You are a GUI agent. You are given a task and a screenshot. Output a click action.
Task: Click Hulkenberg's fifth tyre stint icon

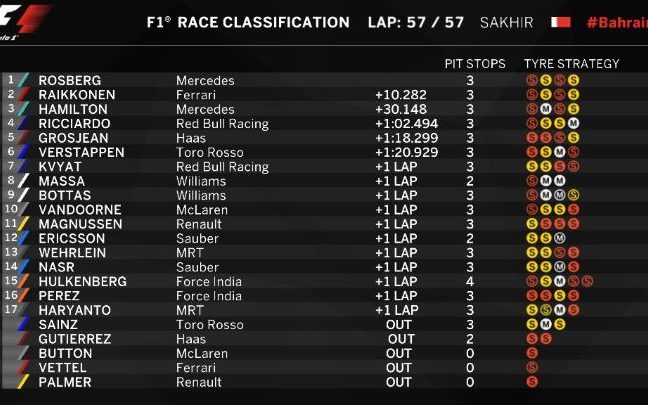tap(587, 281)
